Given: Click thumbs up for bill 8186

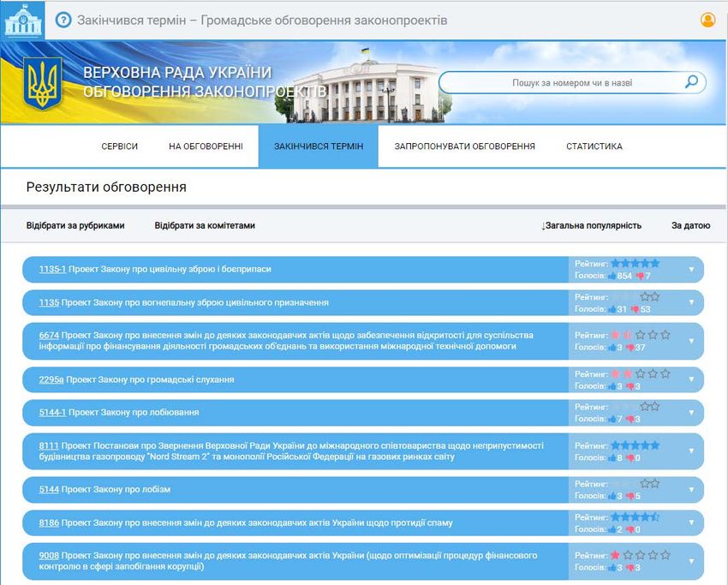Looking at the screenshot, I should click(x=612, y=529).
